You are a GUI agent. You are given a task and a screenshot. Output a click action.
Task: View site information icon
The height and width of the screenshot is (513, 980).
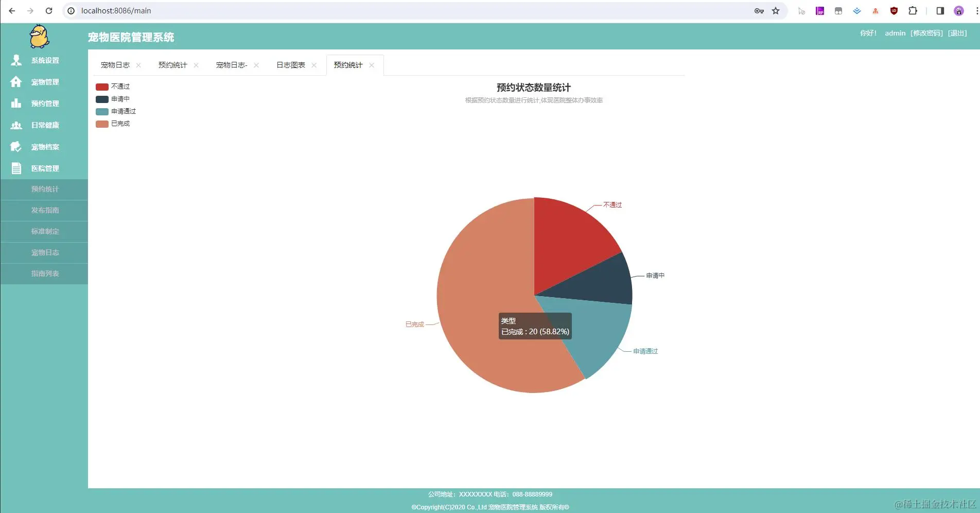click(71, 11)
